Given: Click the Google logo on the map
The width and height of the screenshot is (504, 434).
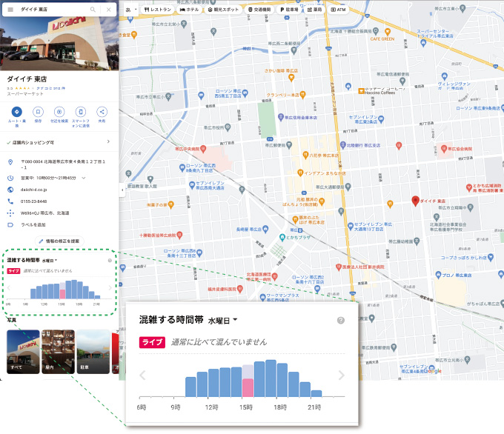Looking at the screenshot, I should 432,371.
